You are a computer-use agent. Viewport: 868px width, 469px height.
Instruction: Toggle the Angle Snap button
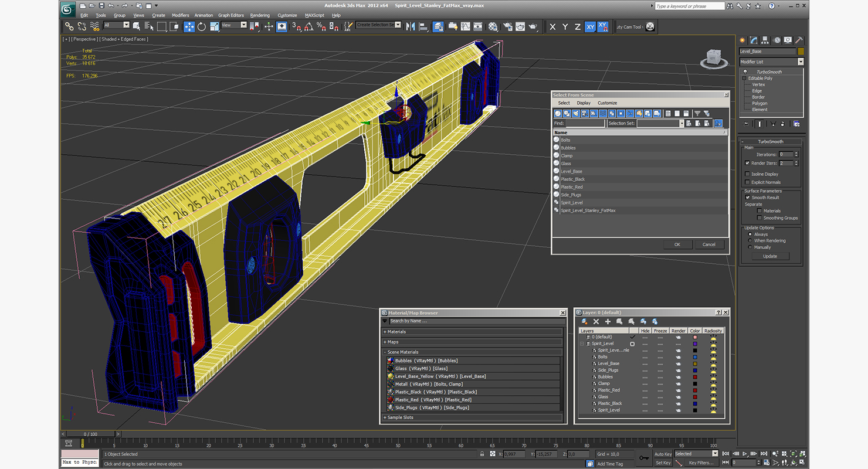pos(309,26)
